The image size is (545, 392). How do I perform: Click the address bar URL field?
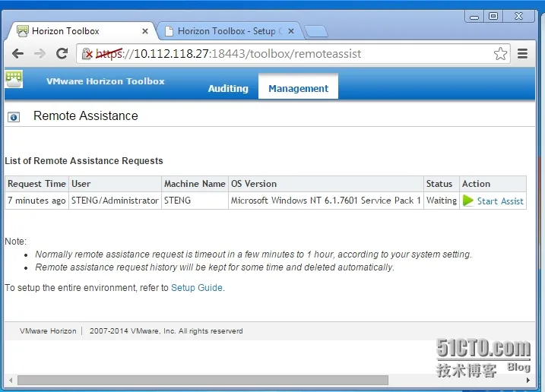tap(293, 53)
